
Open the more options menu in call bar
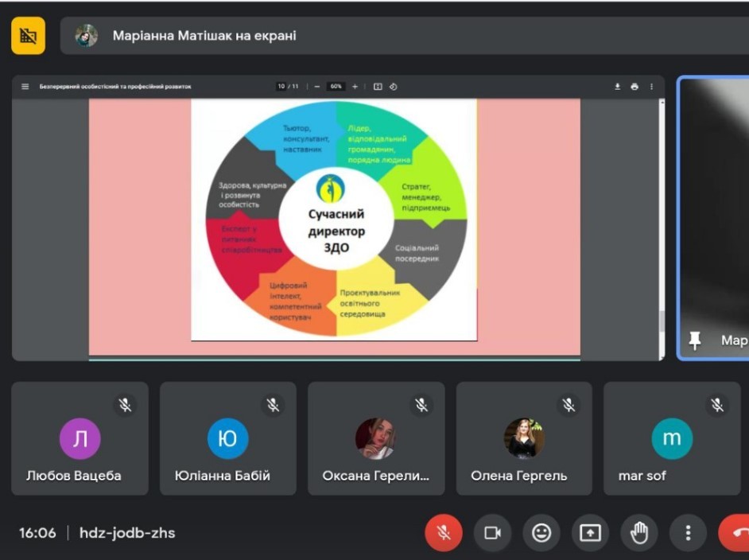click(688, 533)
